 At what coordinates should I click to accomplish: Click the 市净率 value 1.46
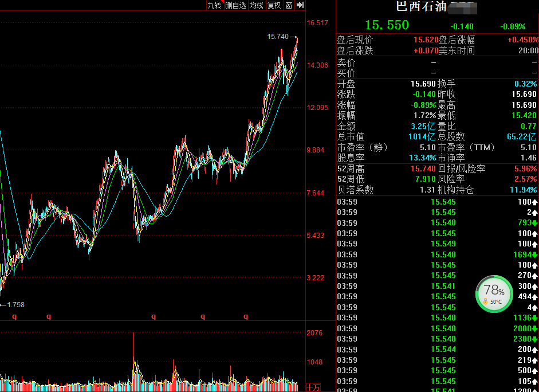(x=528, y=158)
